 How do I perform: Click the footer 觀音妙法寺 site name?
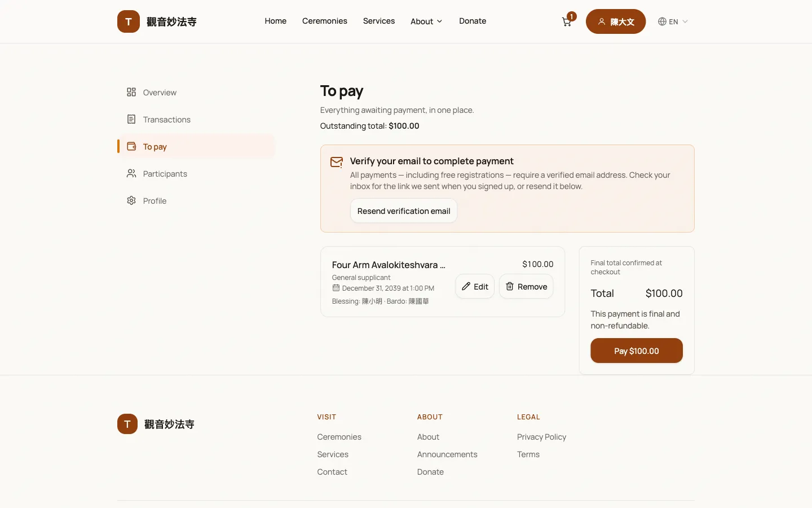click(x=169, y=424)
